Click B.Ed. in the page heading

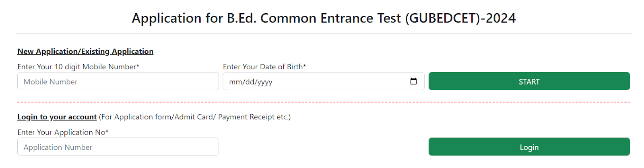tap(242, 18)
